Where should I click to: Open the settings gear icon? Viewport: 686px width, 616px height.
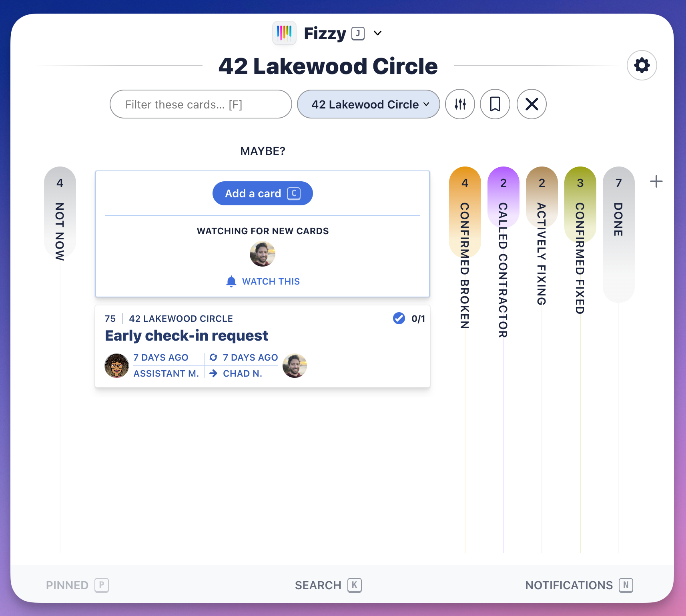pos(642,65)
